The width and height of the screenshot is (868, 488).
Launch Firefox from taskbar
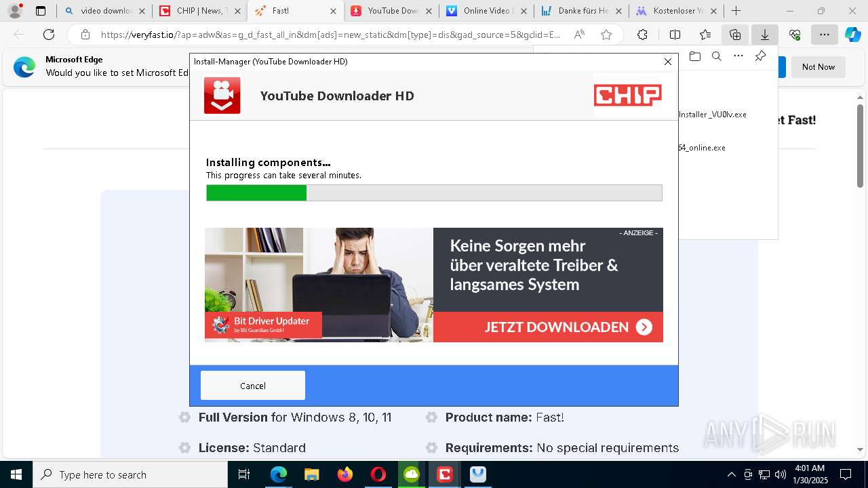pyautogui.click(x=345, y=474)
